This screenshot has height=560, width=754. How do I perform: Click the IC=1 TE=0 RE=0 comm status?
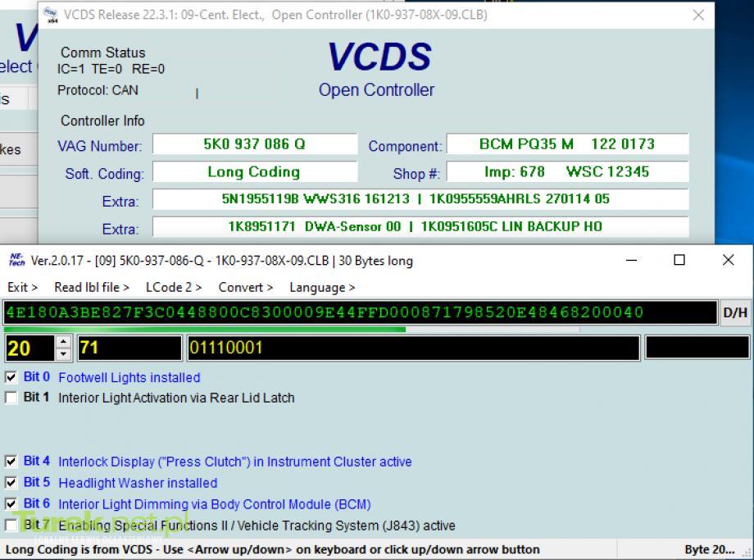click(111, 69)
